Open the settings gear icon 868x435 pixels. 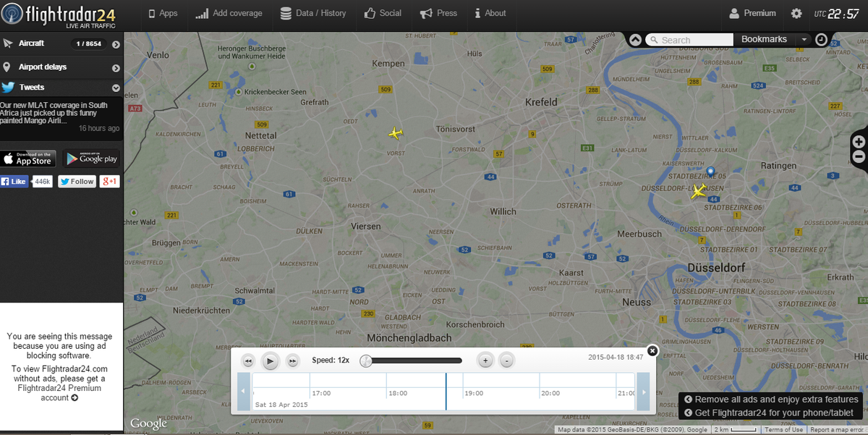click(x=796, y=14)
